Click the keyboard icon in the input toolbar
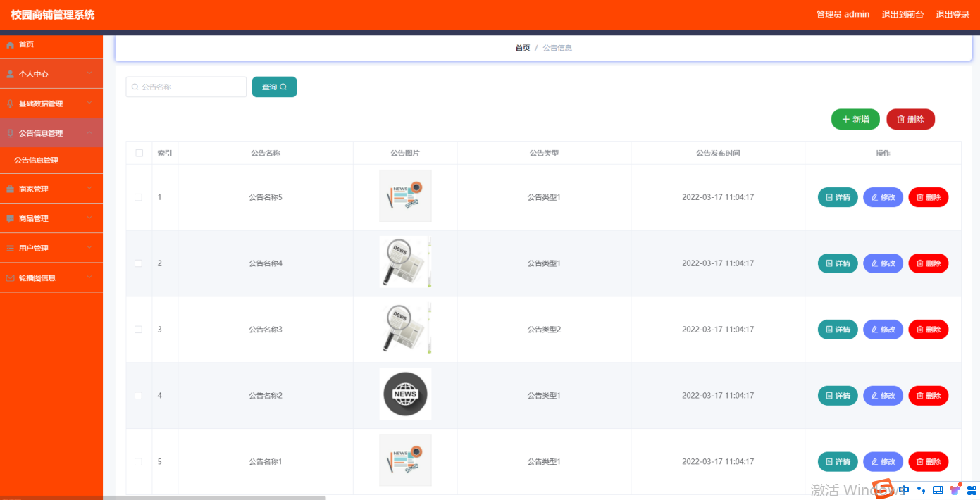Image resolution: width=980 pixels, height=500 pixels. (x=938, y=490)
